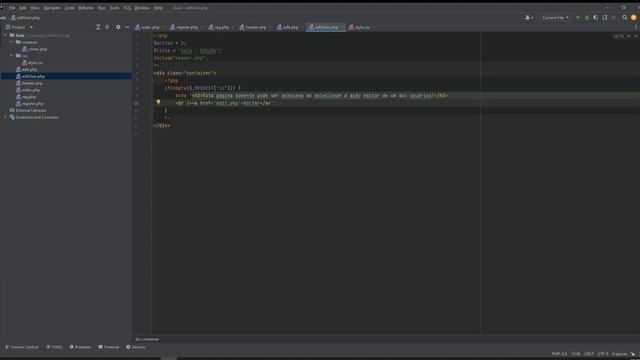Open the Problems tool window
The width and height of the screenshot is (640, 360).
tap(80, 347)
